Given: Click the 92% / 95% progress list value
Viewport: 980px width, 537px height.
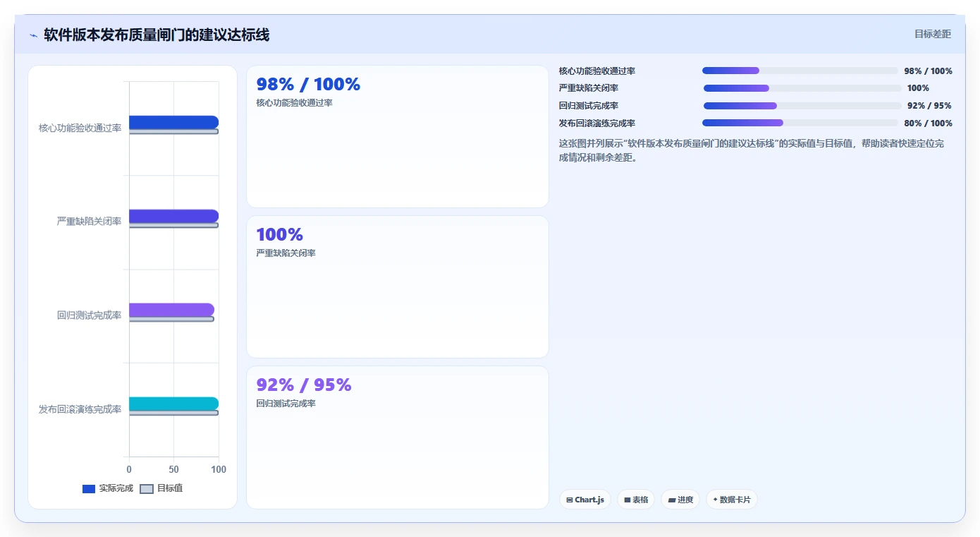Looking at the screenshot, I should tap(930, 106).
